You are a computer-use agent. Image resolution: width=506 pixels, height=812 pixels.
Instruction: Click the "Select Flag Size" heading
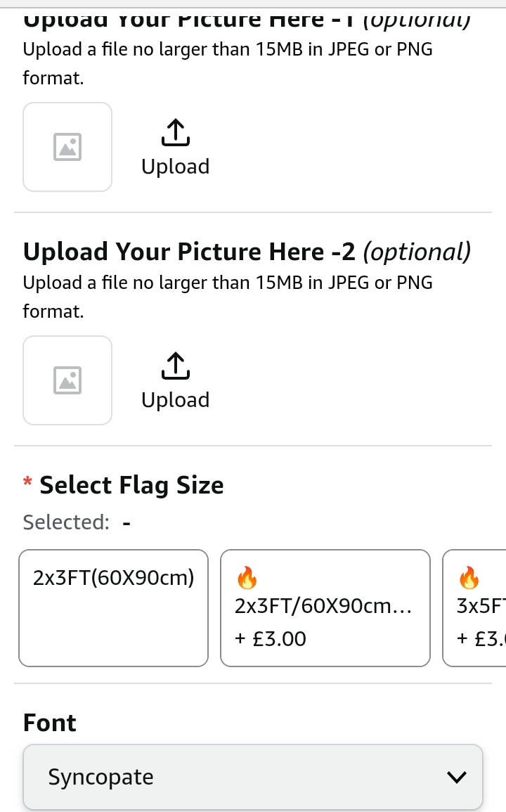click(131, 485)
